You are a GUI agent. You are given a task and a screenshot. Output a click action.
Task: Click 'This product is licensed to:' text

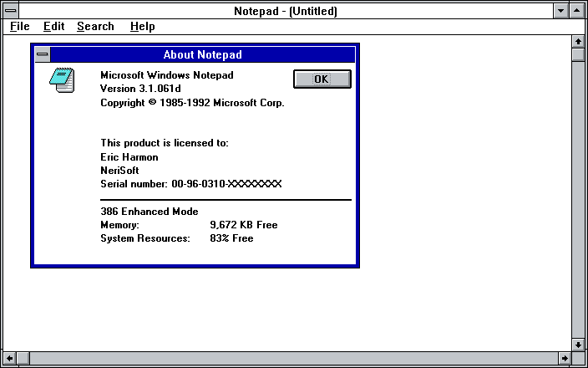[x=165, y=143]
